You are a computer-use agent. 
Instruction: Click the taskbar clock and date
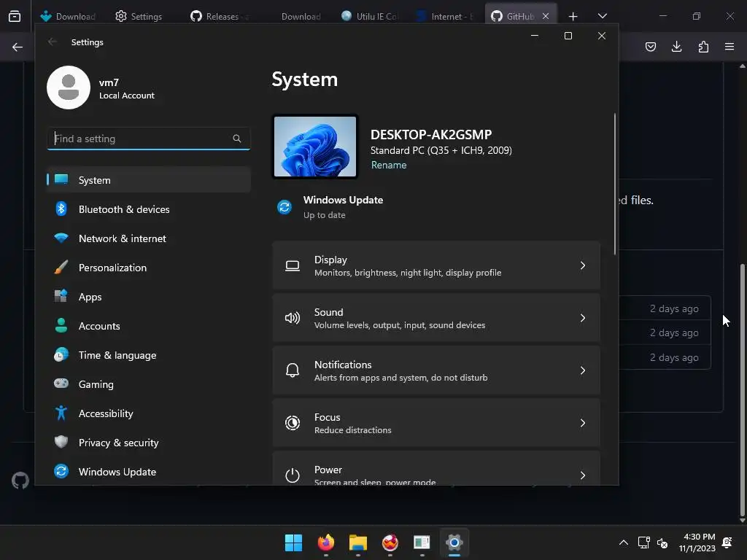(x=697, y=542)
